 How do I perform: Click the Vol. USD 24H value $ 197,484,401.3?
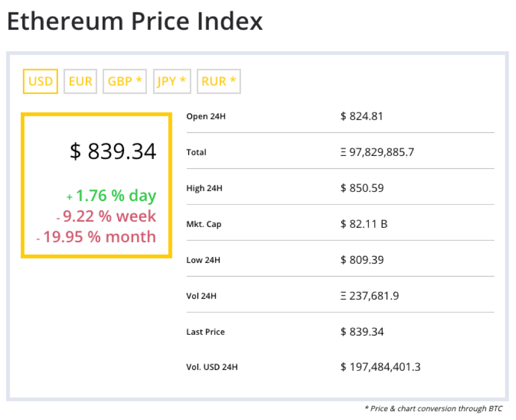click(x=380, y=367)
